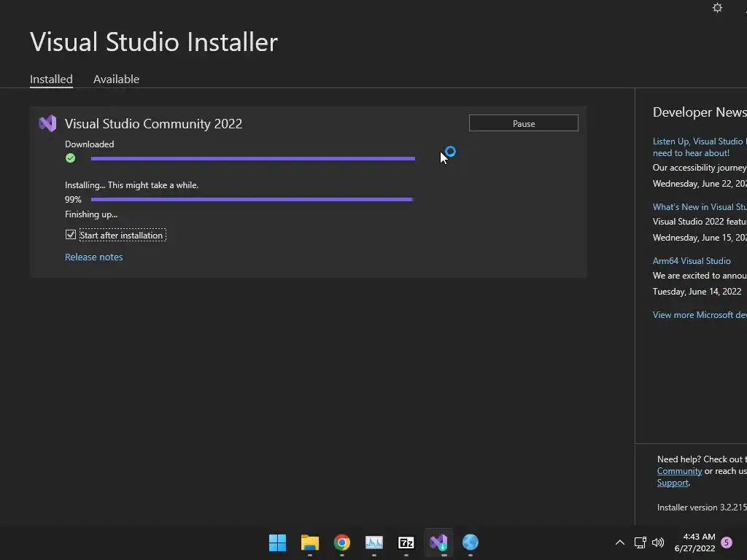Open File Explorer from the taskbar

pyautogui.click(x=309, y=542)
